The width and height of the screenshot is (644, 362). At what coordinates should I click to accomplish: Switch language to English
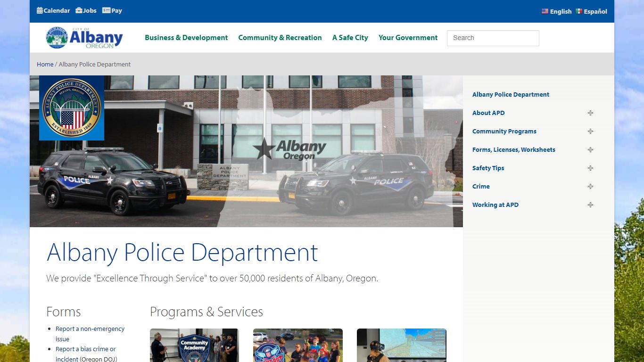pos(561,11)
